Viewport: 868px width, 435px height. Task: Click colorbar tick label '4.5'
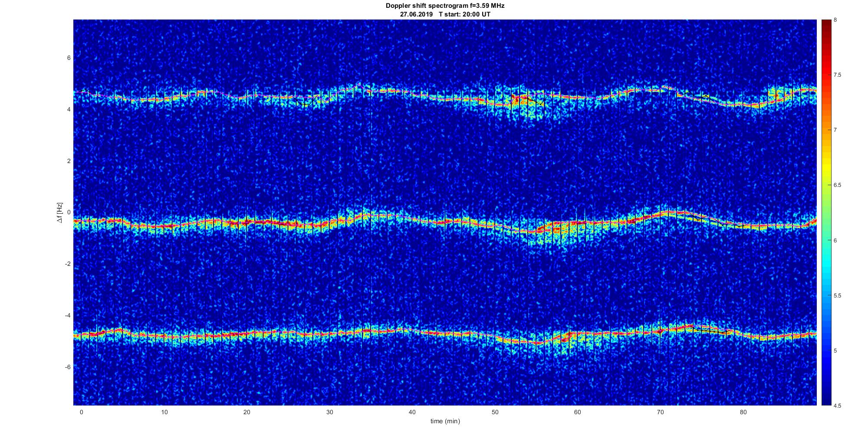tap(837, 406)
